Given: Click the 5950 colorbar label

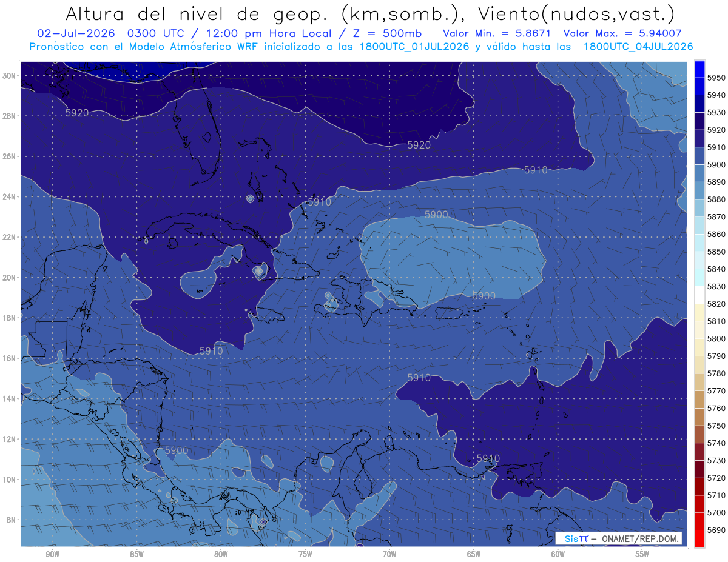Looking at the screenshot, I should (716, 78).
